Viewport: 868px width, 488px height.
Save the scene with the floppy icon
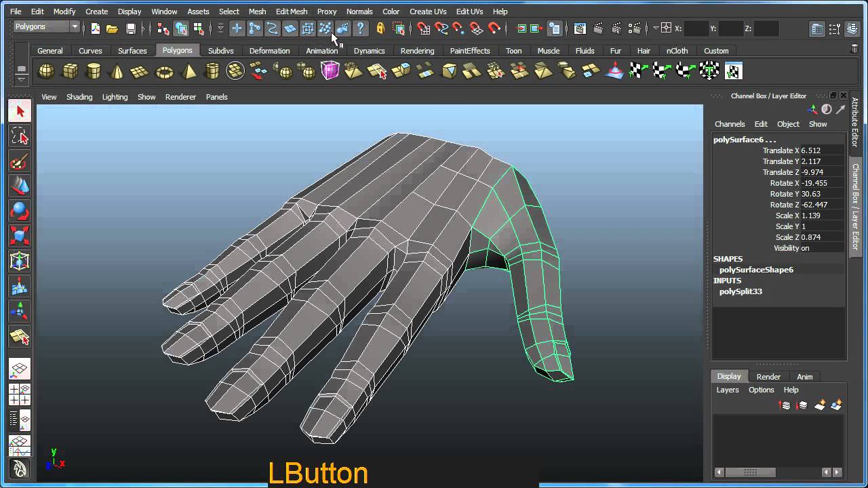(131, 28)
